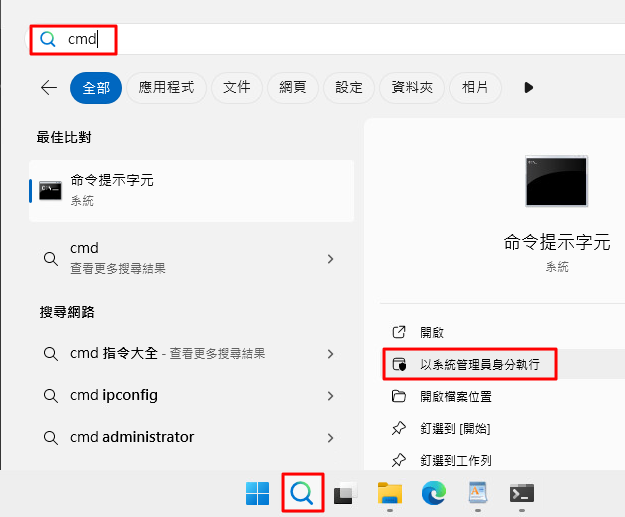Expand the cmd ipconfig chevron
Image resolution: width=625 pixels, height=517 pixels.
point(330,396)
